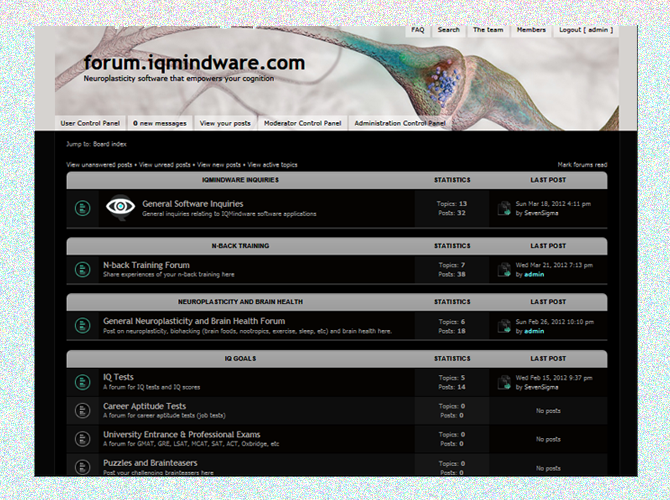View latest post icon in General Neuroplasticity row
Viewport: 670px width, 500px height.
click(x=505, y=326)
